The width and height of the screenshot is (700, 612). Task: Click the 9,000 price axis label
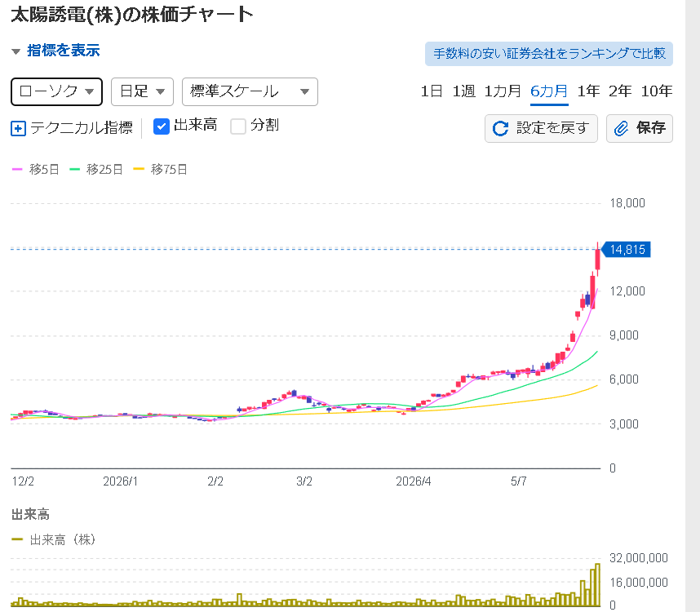click(x=623, y=335)
